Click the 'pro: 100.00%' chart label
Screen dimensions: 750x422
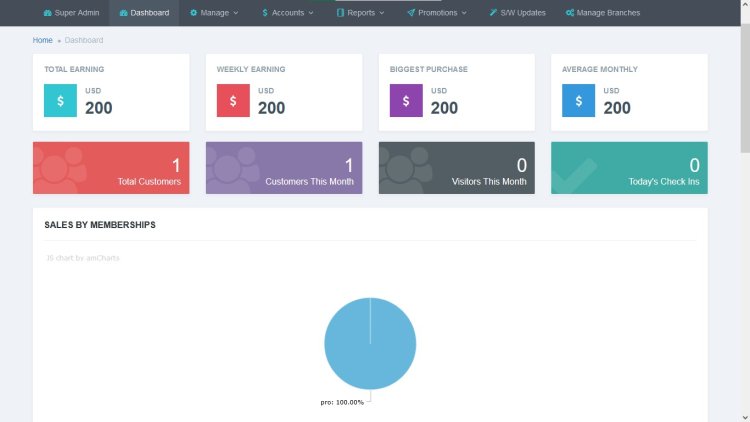point(342,402)
